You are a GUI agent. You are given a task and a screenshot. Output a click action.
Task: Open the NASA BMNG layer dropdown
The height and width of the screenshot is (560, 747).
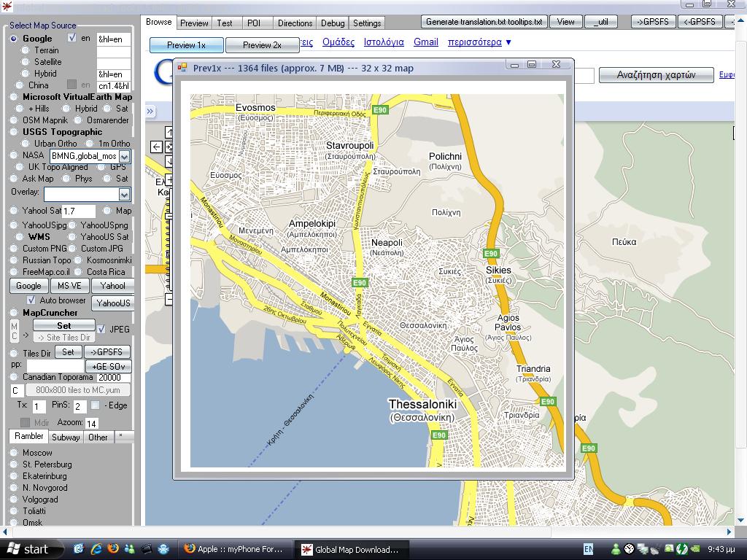[124, 156]
